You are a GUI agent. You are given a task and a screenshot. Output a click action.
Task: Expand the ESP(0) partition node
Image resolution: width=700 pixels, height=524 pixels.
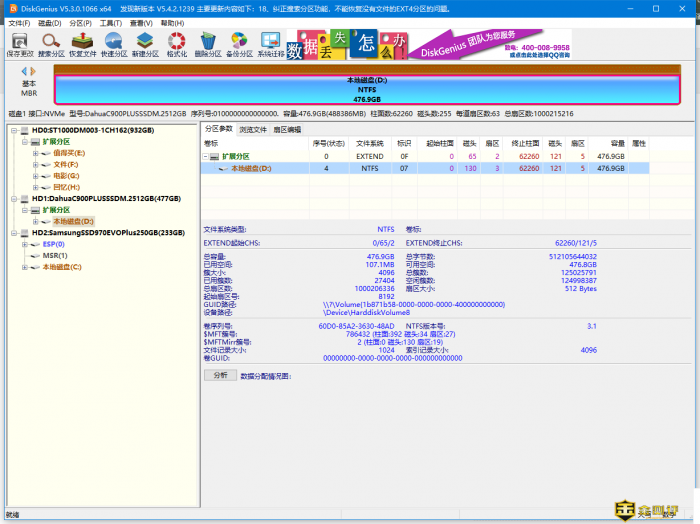coord(25,243)
